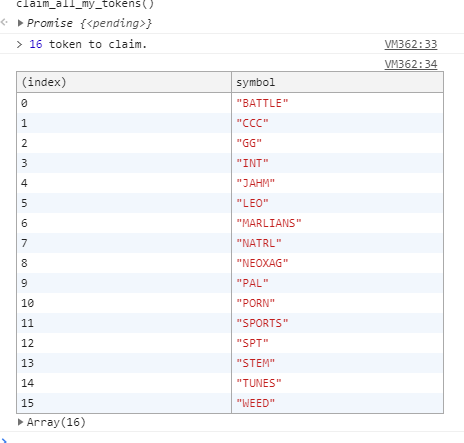Select the "BATTLE" symbol cell
The height and width of the screenshot is (443, 464).
[337, 103]
